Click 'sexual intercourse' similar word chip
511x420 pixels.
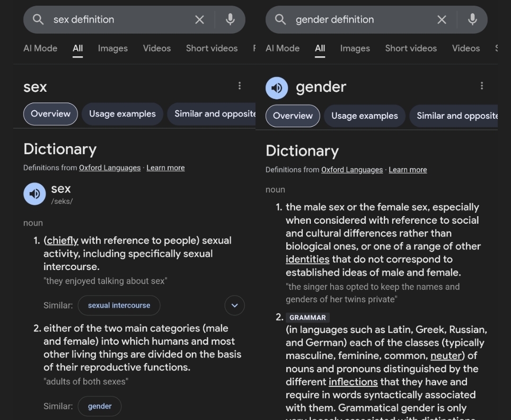coord(119,306)
